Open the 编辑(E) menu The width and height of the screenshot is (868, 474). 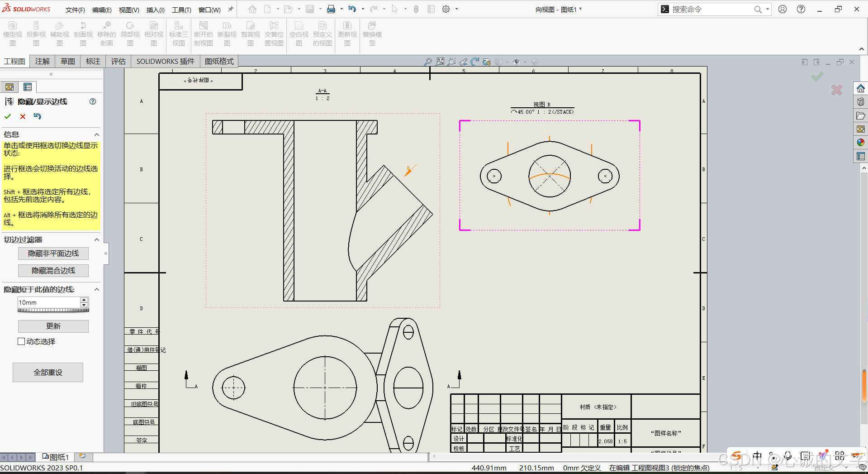[x=102, y=10]
